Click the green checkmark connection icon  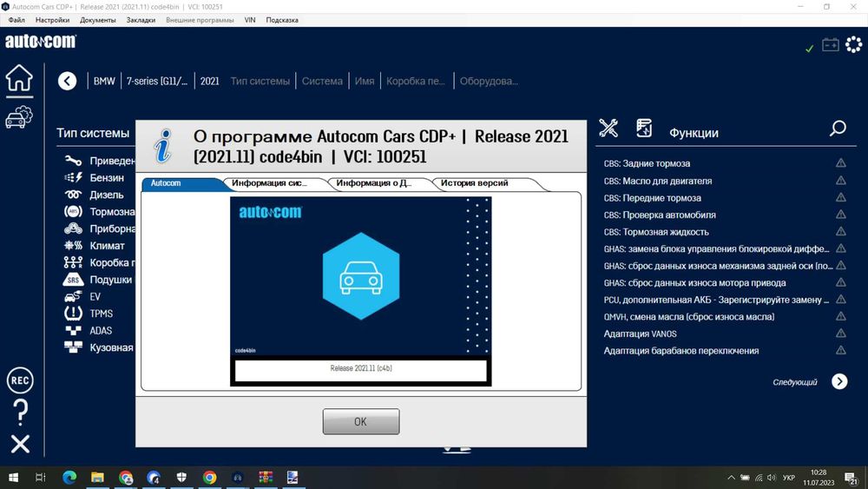(x=809, y=49)
